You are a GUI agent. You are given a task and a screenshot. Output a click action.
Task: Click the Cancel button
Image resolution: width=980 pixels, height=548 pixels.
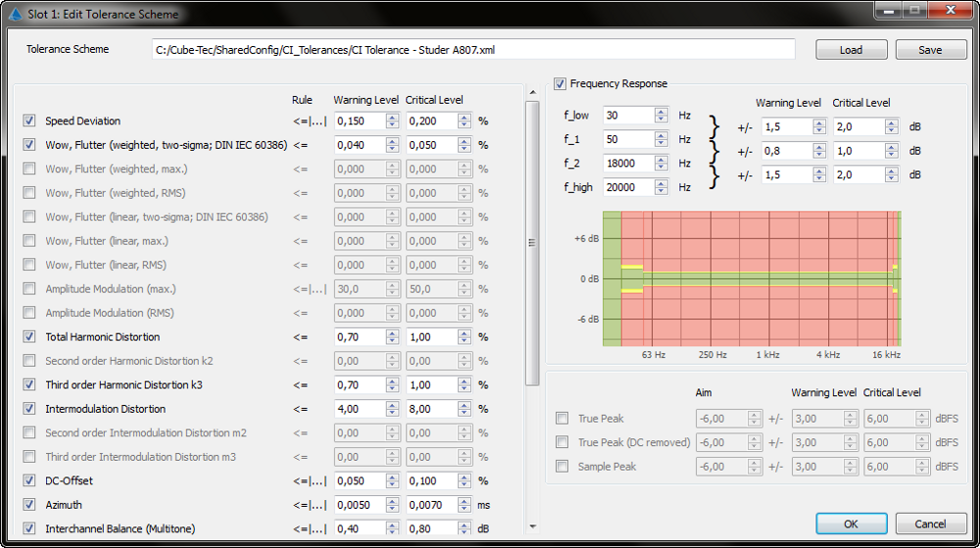point(931,523)
